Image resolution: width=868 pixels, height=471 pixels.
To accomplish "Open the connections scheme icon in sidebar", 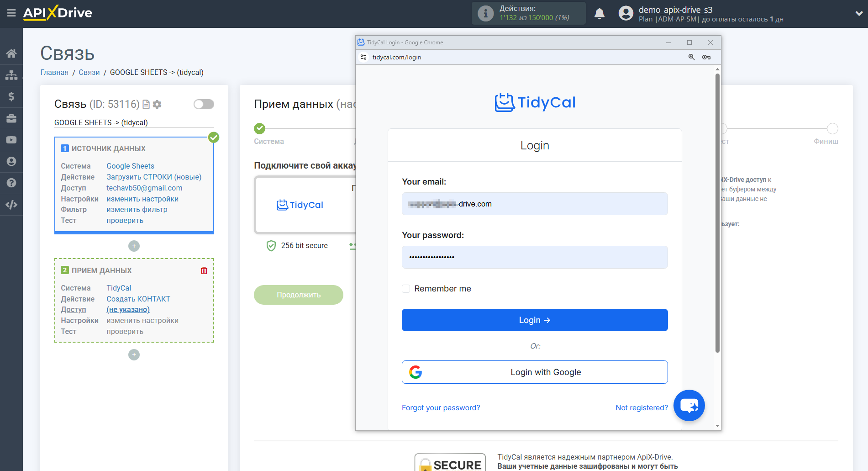I will point(11,74).
